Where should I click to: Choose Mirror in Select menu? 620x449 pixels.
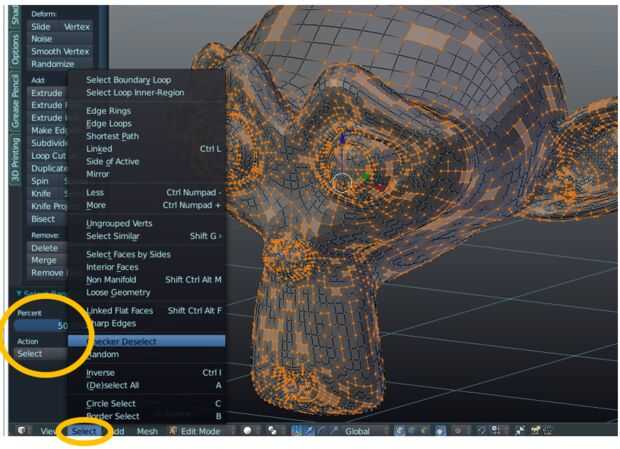(x=146, y=174)
